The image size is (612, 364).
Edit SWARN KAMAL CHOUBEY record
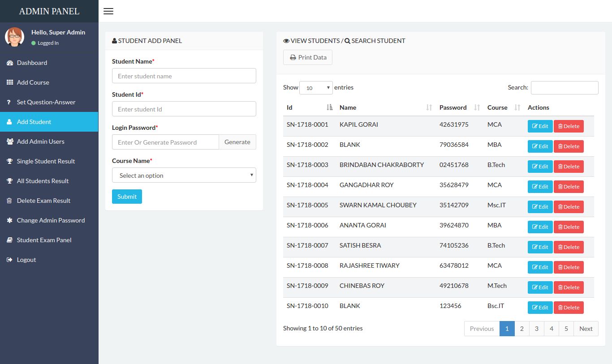point(540,207)
